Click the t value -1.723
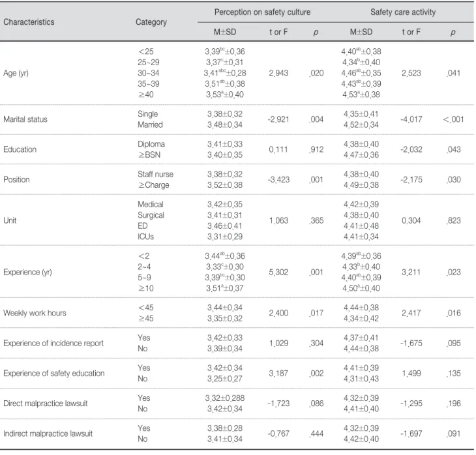 pos(278,404)
